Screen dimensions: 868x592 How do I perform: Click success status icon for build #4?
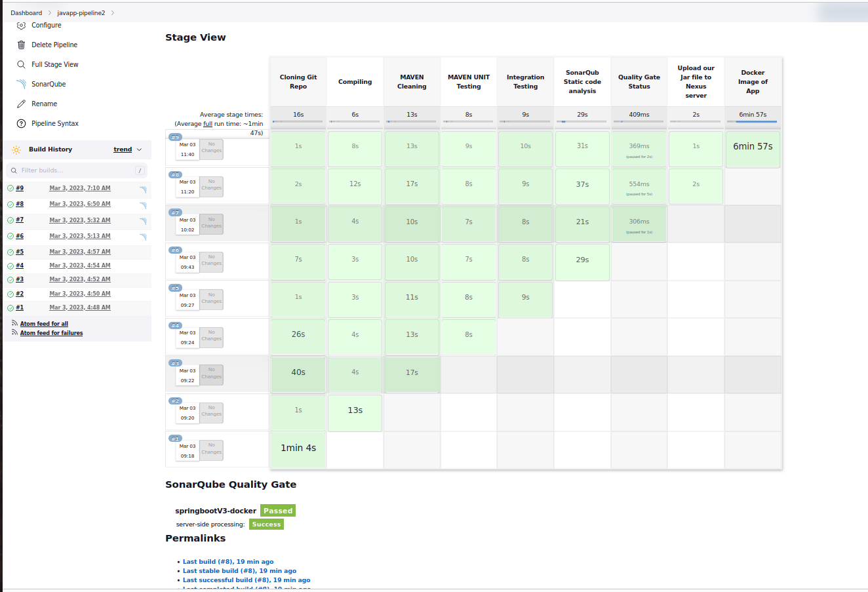[x=10, y=266]
